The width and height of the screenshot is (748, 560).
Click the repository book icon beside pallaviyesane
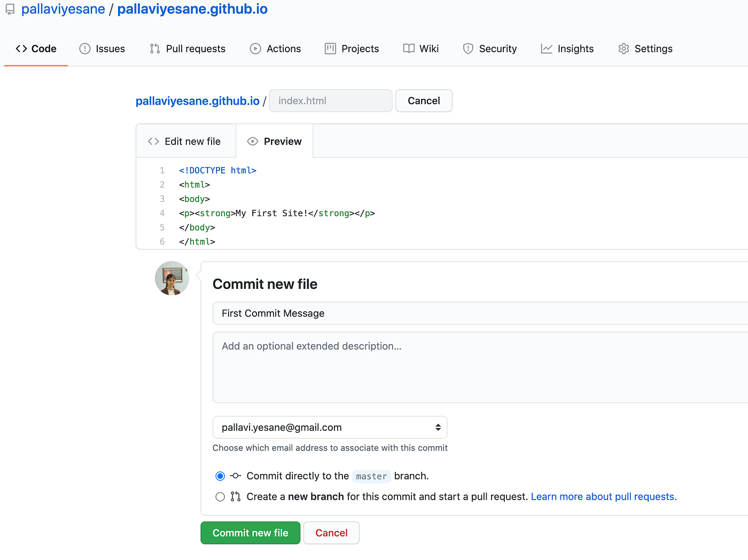[10, 10]
